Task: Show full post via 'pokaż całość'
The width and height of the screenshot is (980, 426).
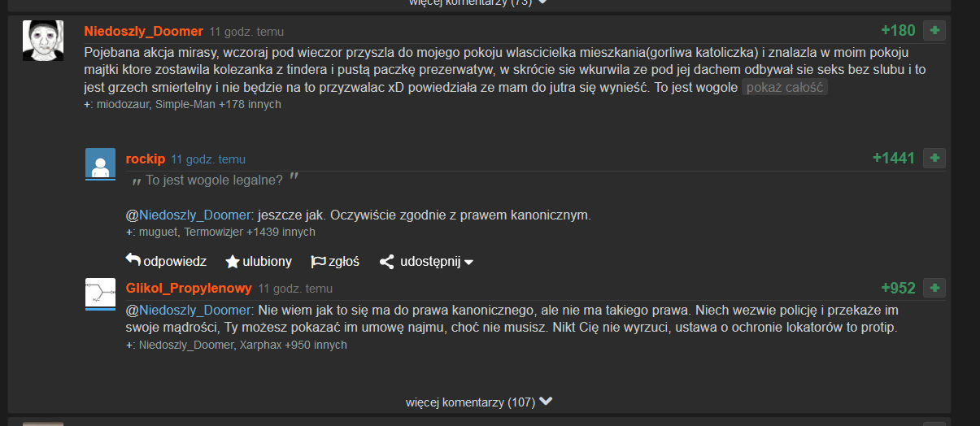Action: [784, 87]
